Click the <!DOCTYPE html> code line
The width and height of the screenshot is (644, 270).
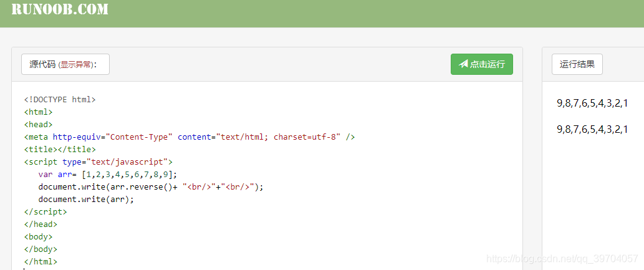point(60,99)
